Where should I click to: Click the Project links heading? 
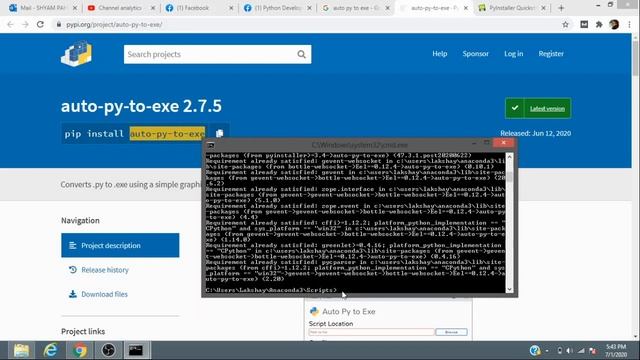pyautogui.click(x=83, y=331)
